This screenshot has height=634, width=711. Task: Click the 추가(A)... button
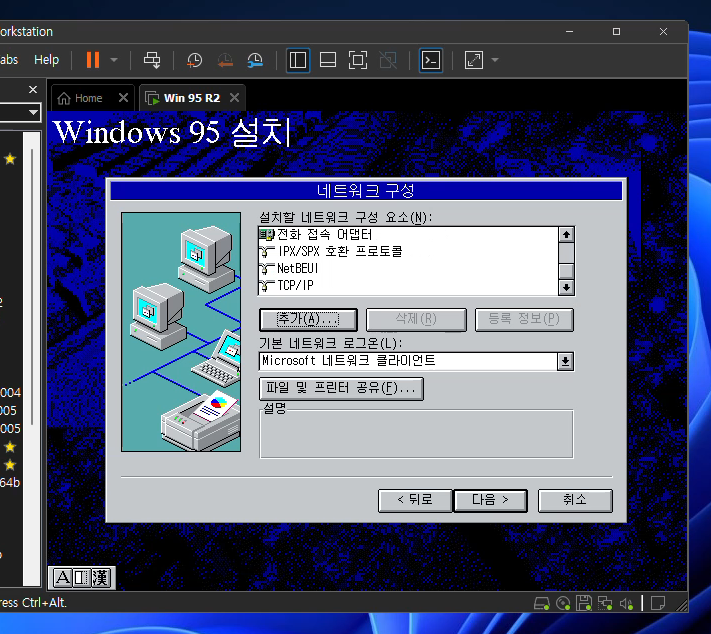click(308, 319)
